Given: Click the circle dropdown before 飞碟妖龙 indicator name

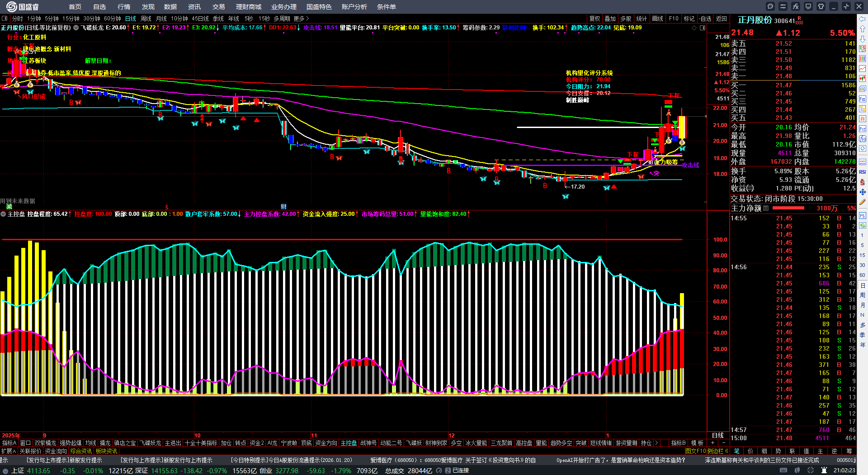Looking at the screenshot, I should tap(76, 28).
